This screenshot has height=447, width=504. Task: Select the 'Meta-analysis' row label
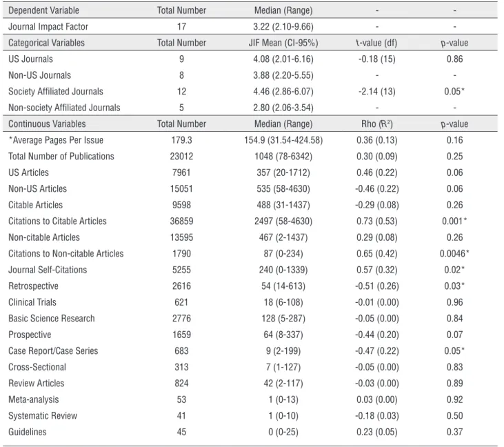33,399
